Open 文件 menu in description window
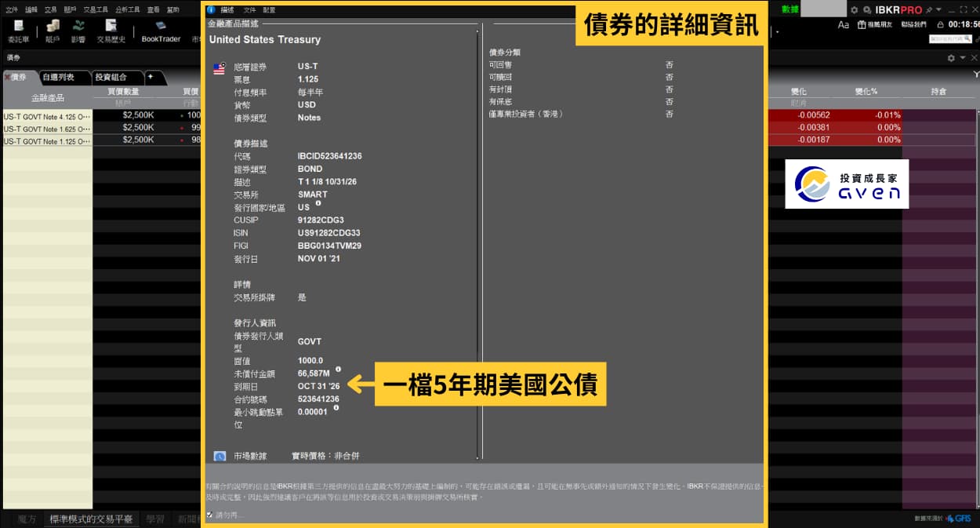This screenshot has height=528, width=980. [249, 10]
